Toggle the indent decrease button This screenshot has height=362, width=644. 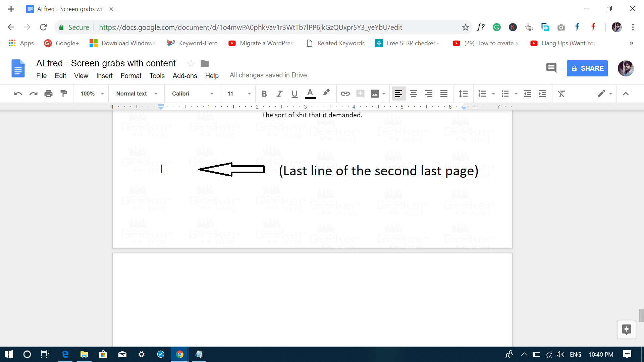tap(527, 93)
